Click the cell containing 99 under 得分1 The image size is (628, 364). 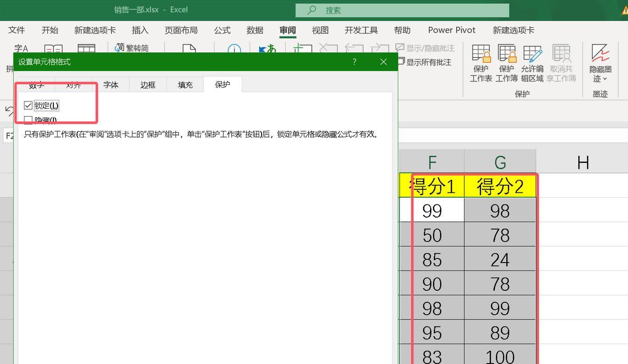[432, 210]
